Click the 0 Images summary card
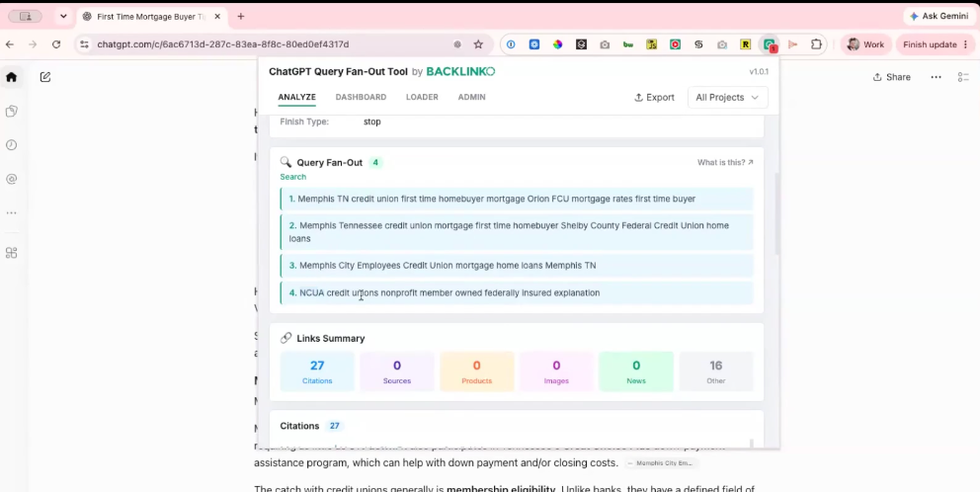980x492 pixels. pyautogui.click(x=556, y=371)
